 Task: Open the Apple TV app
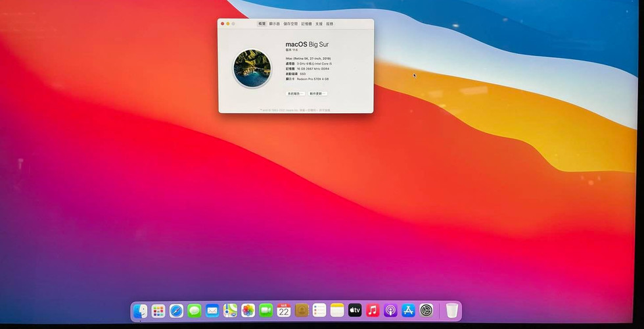pyautogui.click(x=355, y=310)
